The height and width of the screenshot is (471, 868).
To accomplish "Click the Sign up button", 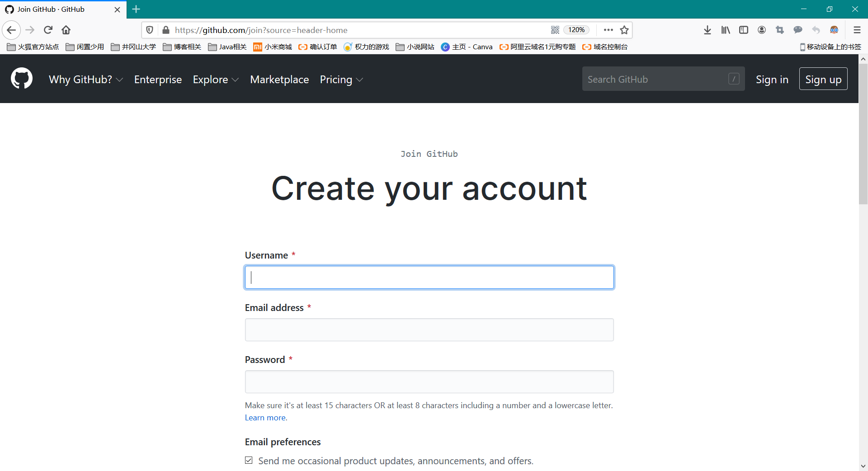I will 823,79.
